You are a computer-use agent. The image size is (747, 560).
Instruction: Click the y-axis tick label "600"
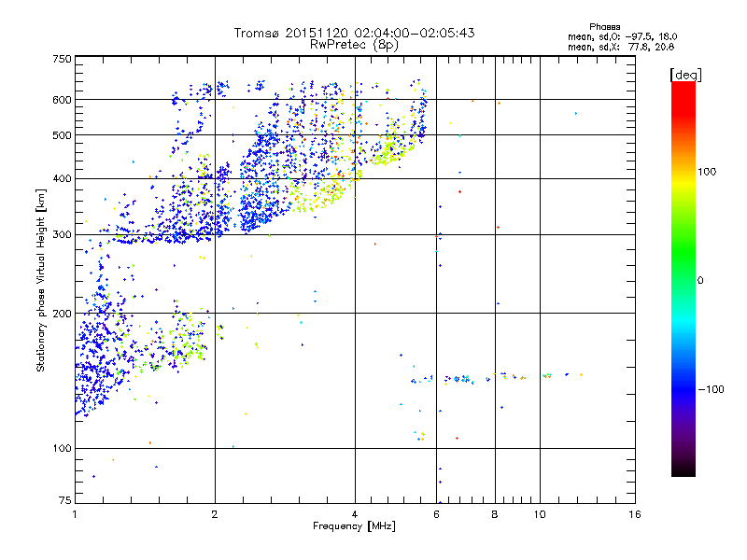pyautogui.click(x=62, y=100)
